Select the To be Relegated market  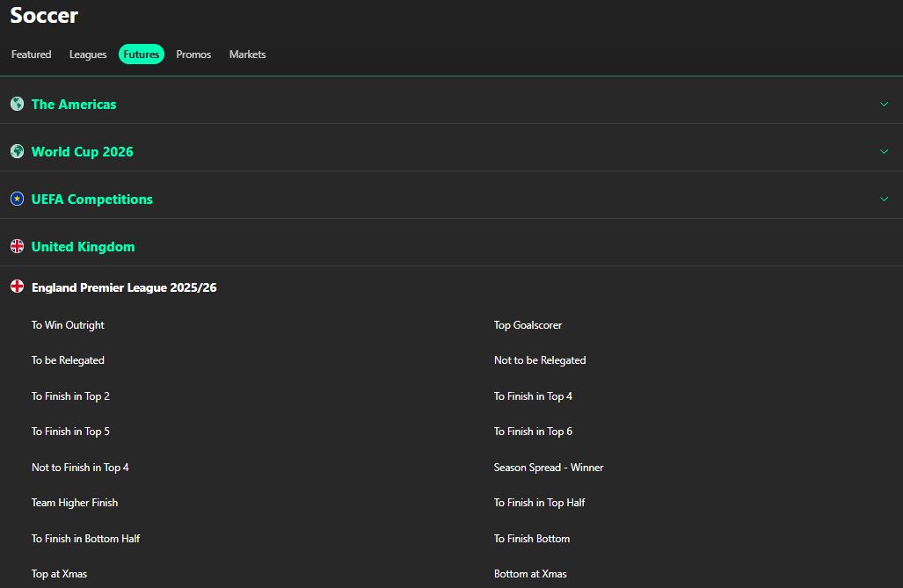click(x=68, y=359)
